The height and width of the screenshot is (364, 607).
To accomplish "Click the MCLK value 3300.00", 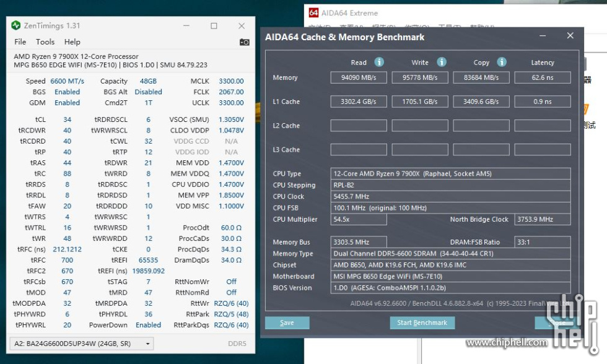I will pos(231,81).
